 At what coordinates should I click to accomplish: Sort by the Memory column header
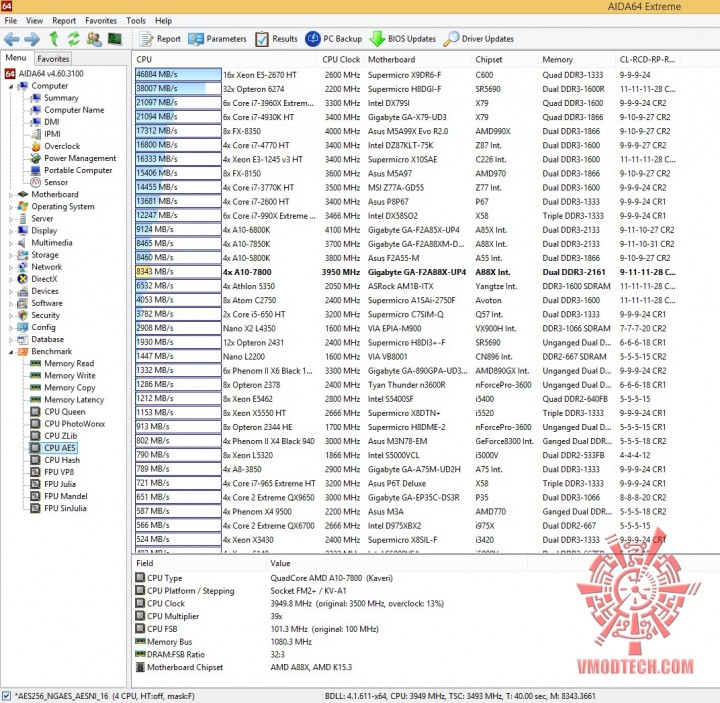click(576, 59)
